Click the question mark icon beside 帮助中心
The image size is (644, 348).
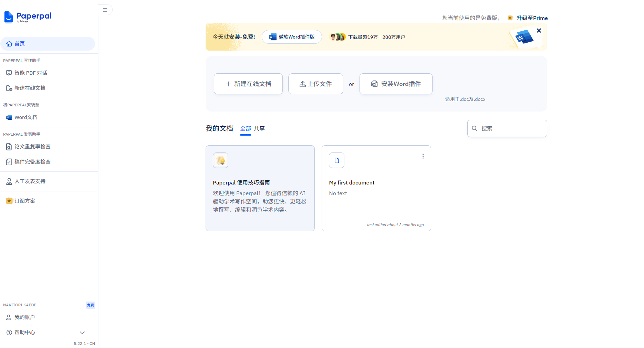9,333
